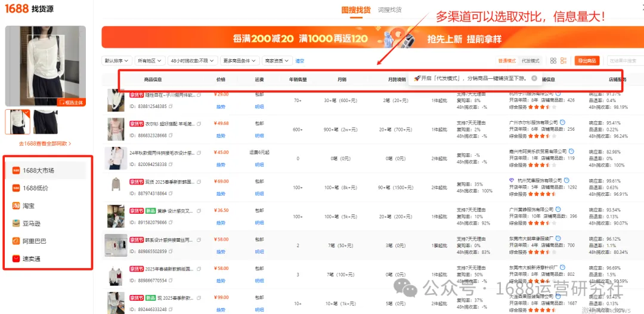
Task: Enable 普通模式 display mode
Action: tap(507, 61)
